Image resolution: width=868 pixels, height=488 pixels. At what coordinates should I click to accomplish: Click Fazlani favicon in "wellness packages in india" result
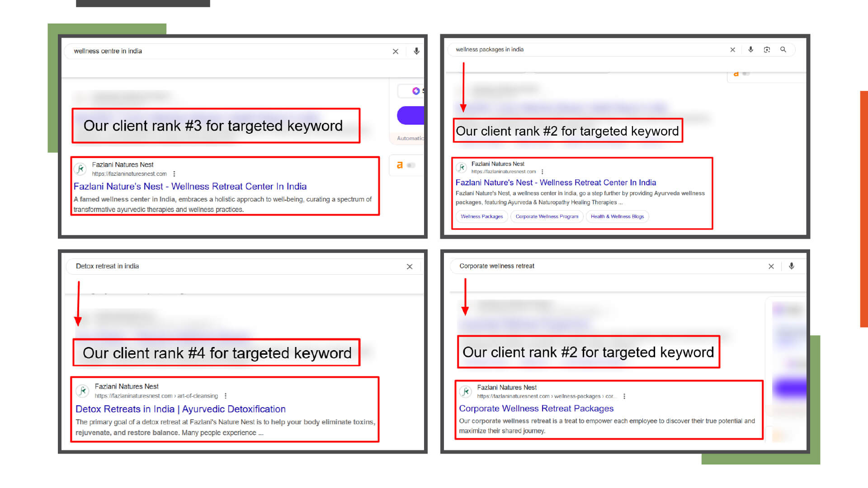461,168
